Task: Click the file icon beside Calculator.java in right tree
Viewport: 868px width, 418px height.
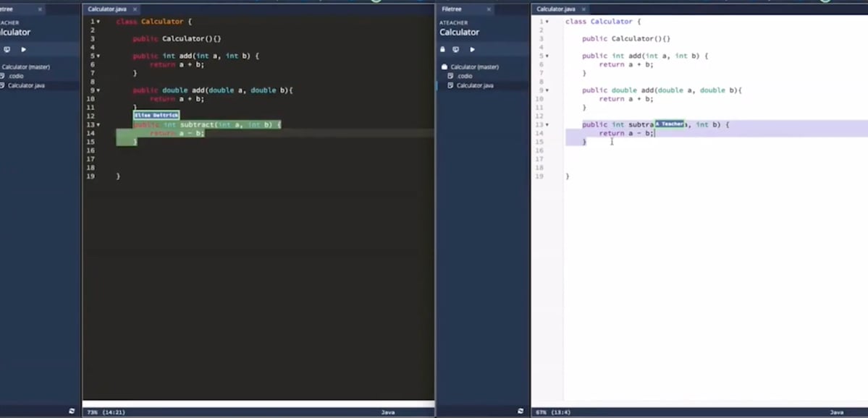Action: (451, 85)
